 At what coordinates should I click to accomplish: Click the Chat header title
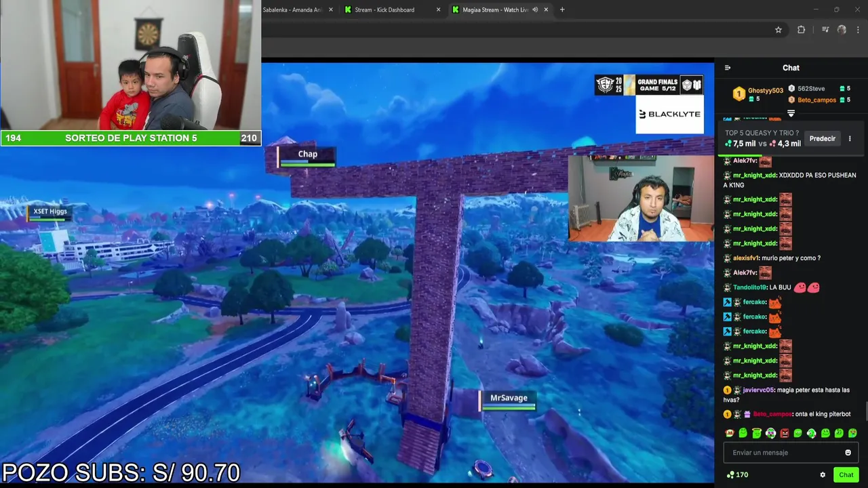791,68
